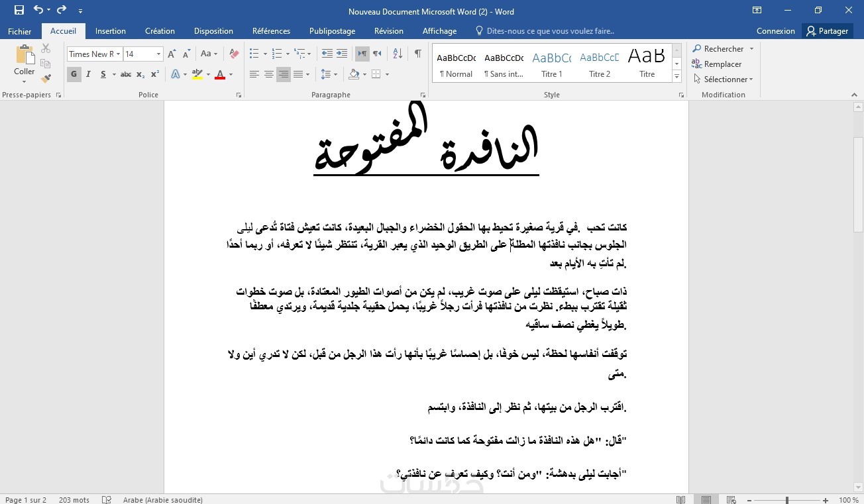Screen dimensions: 864x504
Task: Expand the full styles gallery
Action: click(x=676, y=77)
